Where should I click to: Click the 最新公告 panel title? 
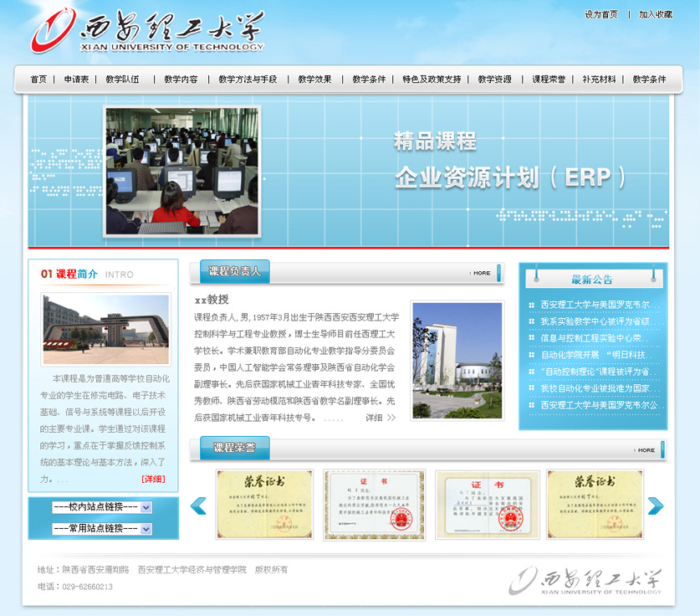(592, 280)
